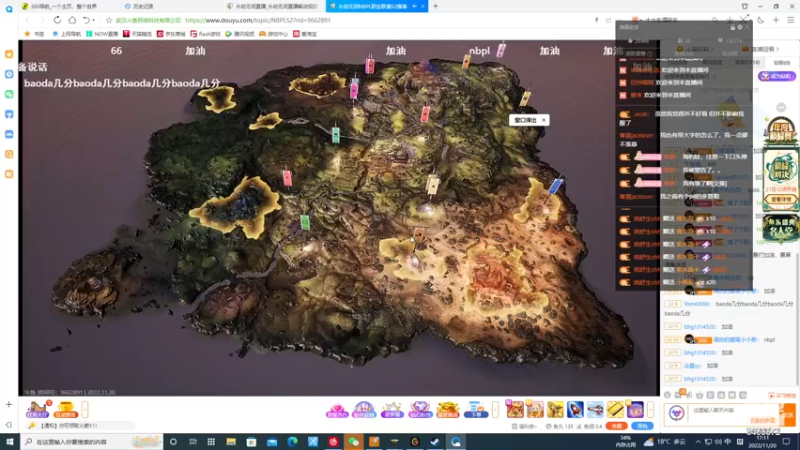This screenshot has height=450, width=800.
Task: Open the 京东商城 bookmark
Action: (x=171, y=34)
